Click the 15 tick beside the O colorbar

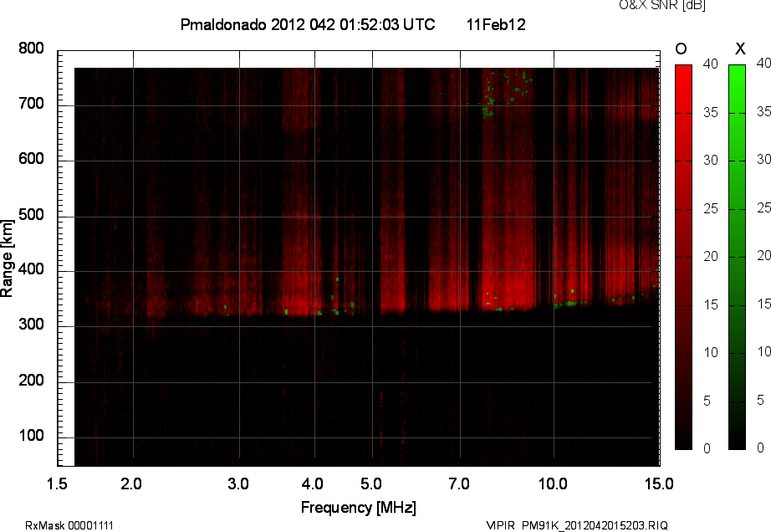pyautogui.click(x=707, y=304)
